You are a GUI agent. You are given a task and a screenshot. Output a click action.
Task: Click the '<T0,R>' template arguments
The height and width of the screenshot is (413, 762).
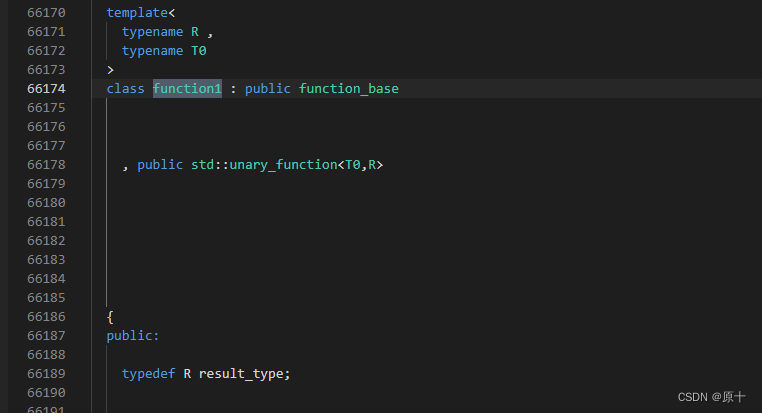361,165
